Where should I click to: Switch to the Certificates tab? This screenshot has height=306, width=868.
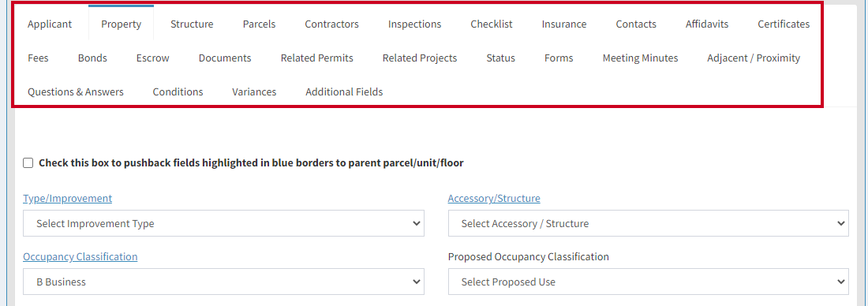784,24
